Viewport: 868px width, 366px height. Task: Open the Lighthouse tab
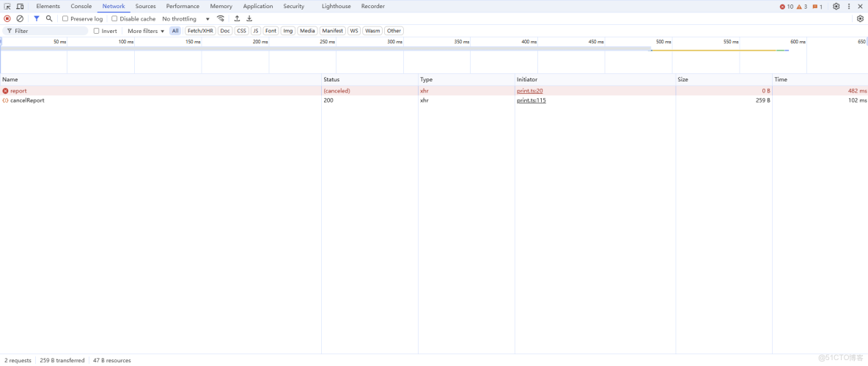[x=336, y=7]
